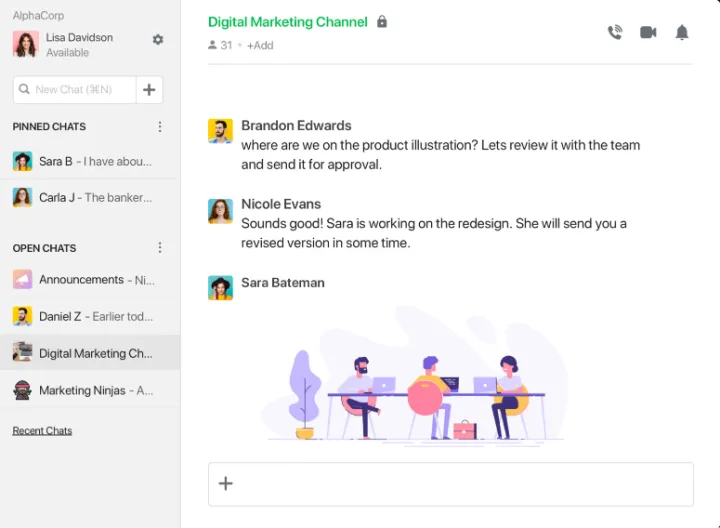720x528 pixels.
Task: Click the +Add members link
Action: pyautogui.click(x=260, y=45)
